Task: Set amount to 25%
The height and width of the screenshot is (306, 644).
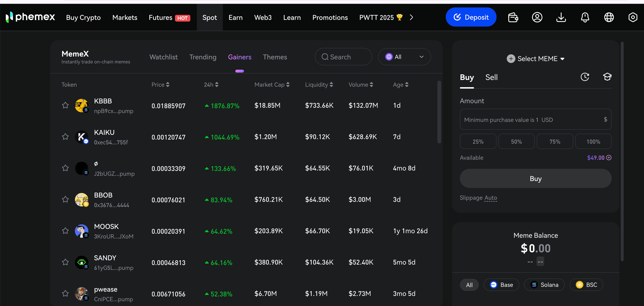Action: click(478, 142)
